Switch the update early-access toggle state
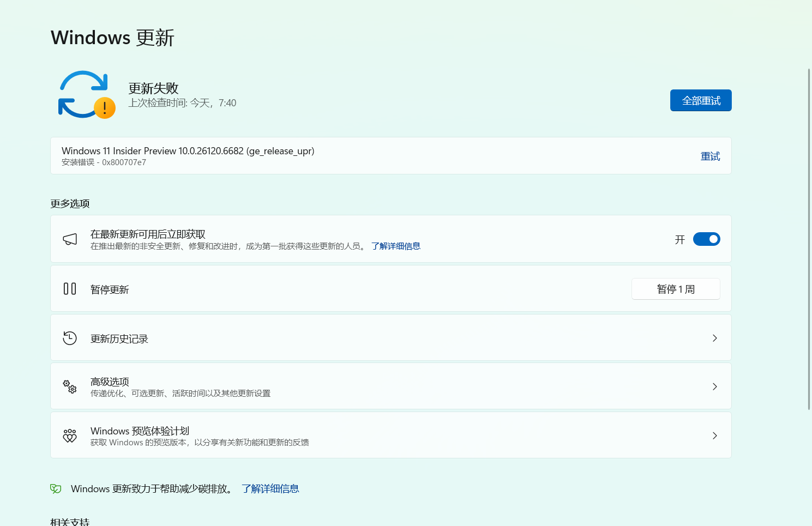 pos(706,239)
